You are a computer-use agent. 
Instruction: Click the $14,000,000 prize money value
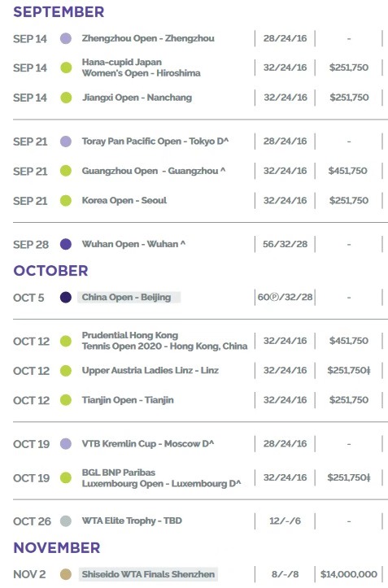349,574
